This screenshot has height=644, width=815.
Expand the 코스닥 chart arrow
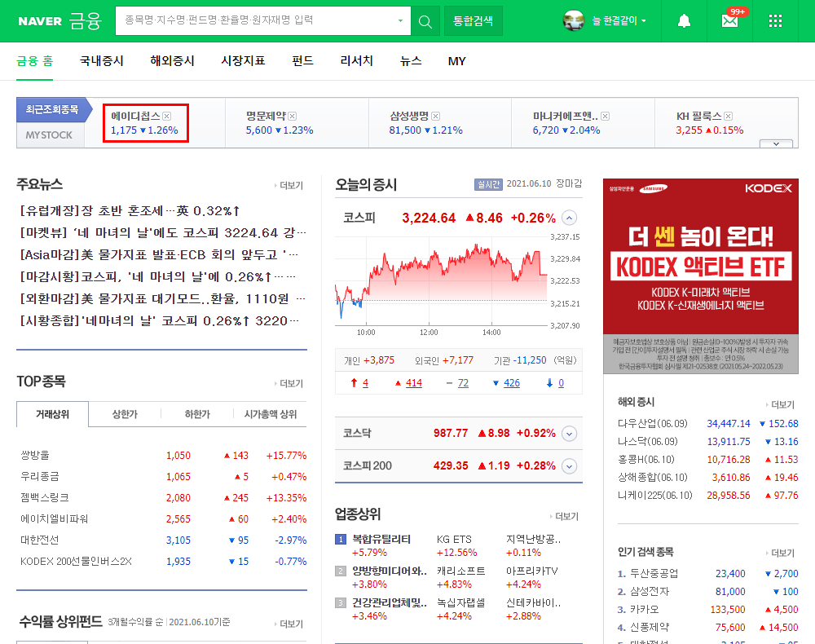coord(570,434)
